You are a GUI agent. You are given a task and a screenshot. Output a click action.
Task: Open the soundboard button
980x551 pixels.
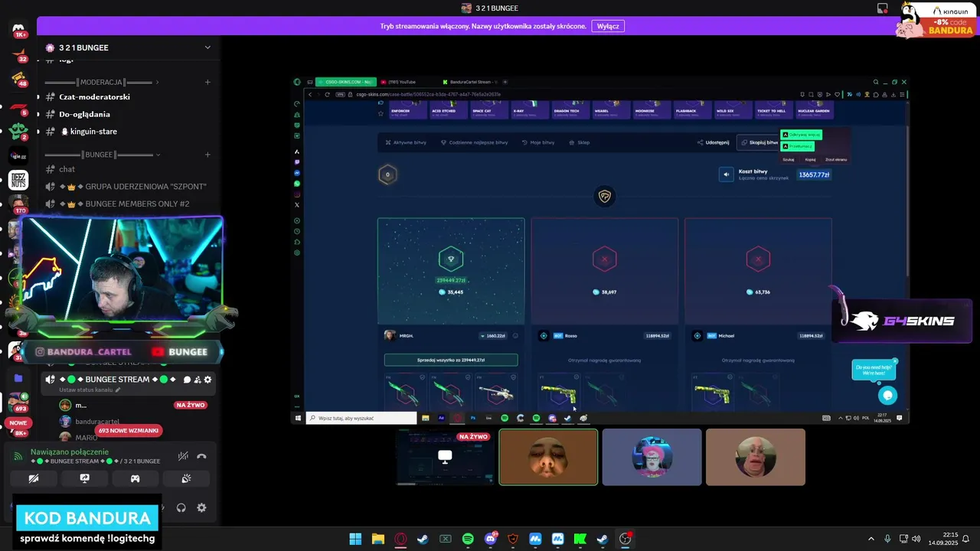point(186,478)
